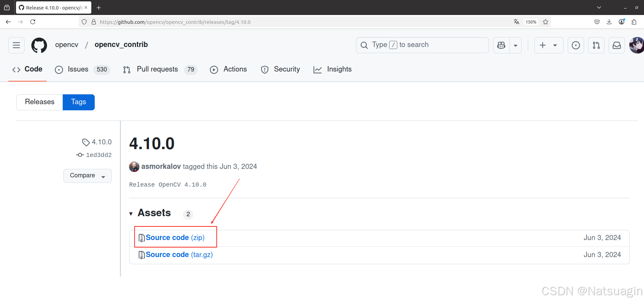Open commit 1ed3dd2
Screen dimensions: 644x302
coord(99,155)
